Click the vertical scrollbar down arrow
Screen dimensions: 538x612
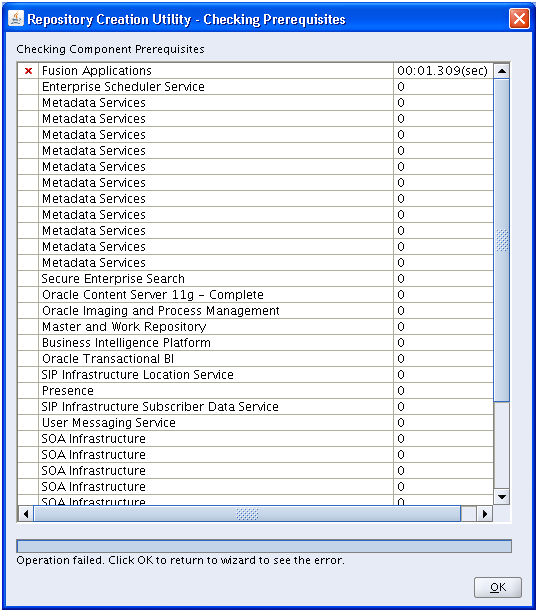[502, 496]
